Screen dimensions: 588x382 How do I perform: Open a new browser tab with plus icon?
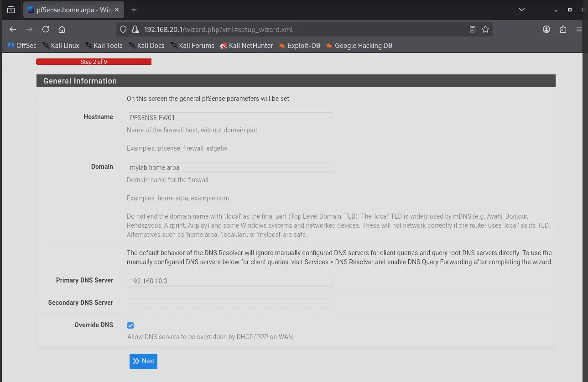(134, 10)
